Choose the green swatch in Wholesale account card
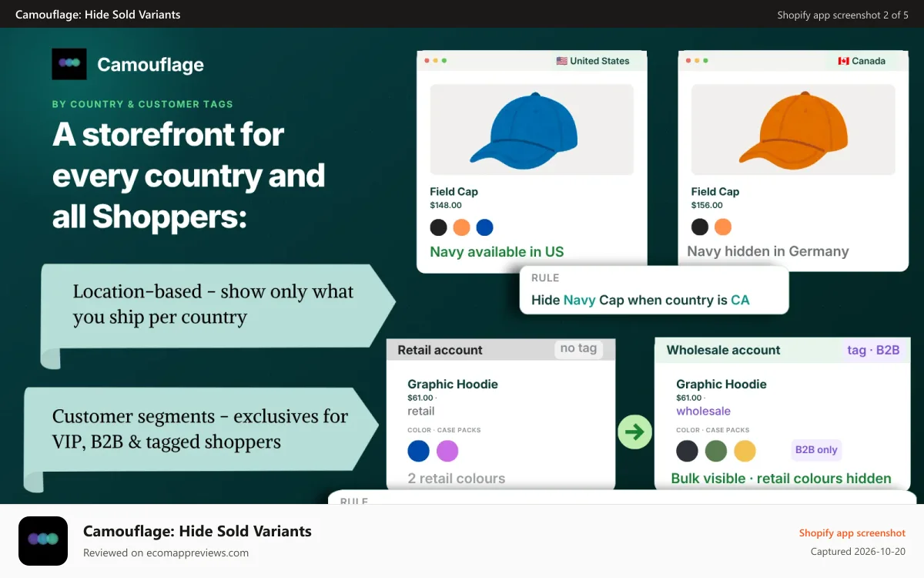Screen dimensions: 924x578 click(x=716, y=451)
